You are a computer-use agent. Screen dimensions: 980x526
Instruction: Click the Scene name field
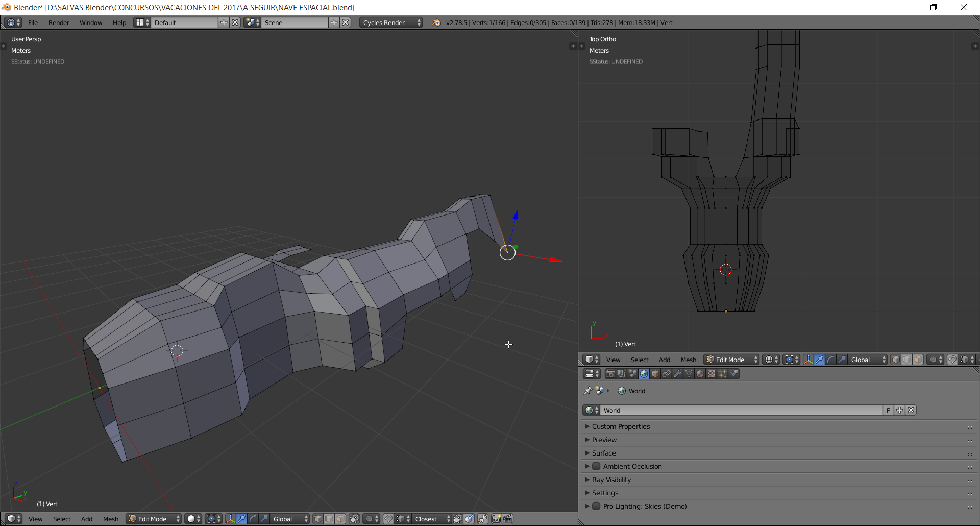[x=295, y=22]
